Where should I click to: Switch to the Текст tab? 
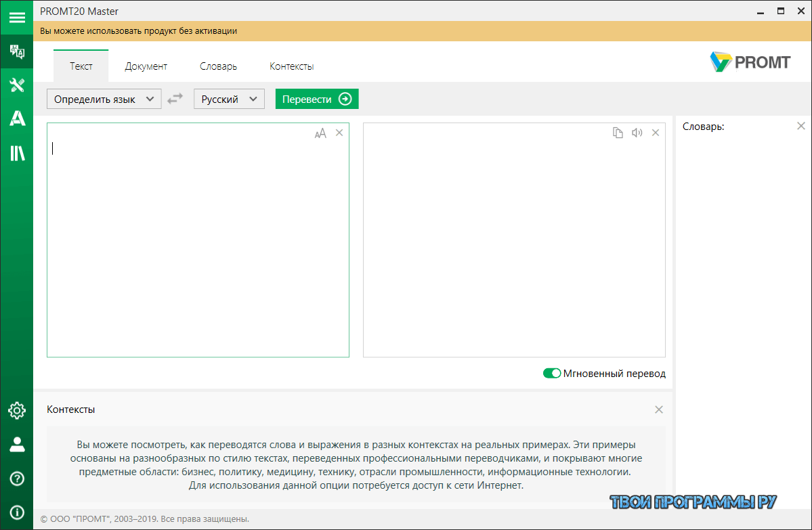pos(81,66)
